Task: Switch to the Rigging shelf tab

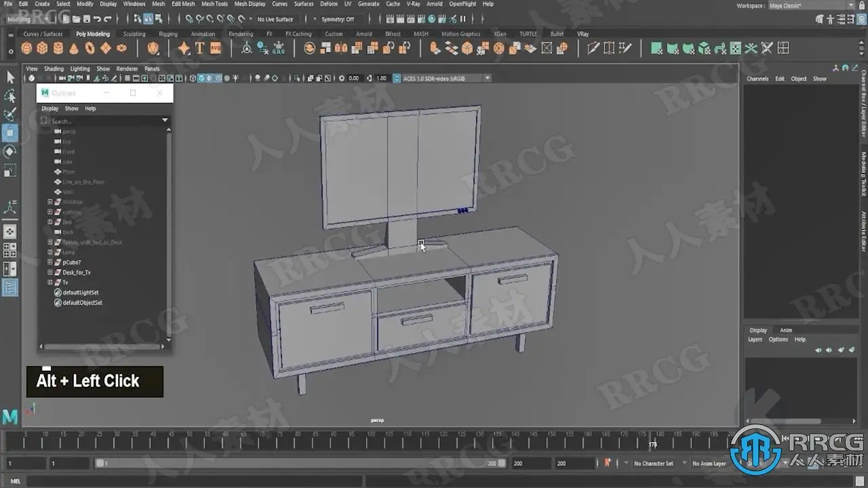Action: [168, 34]
